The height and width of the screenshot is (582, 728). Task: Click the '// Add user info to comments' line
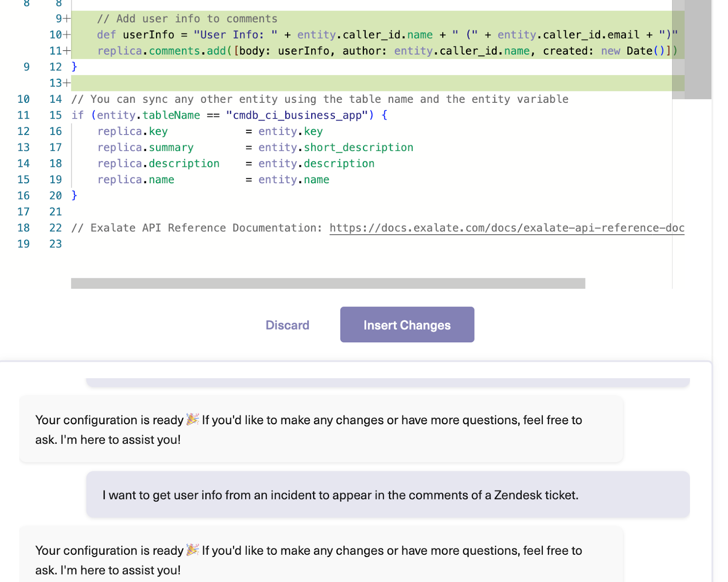click(187, 19)
